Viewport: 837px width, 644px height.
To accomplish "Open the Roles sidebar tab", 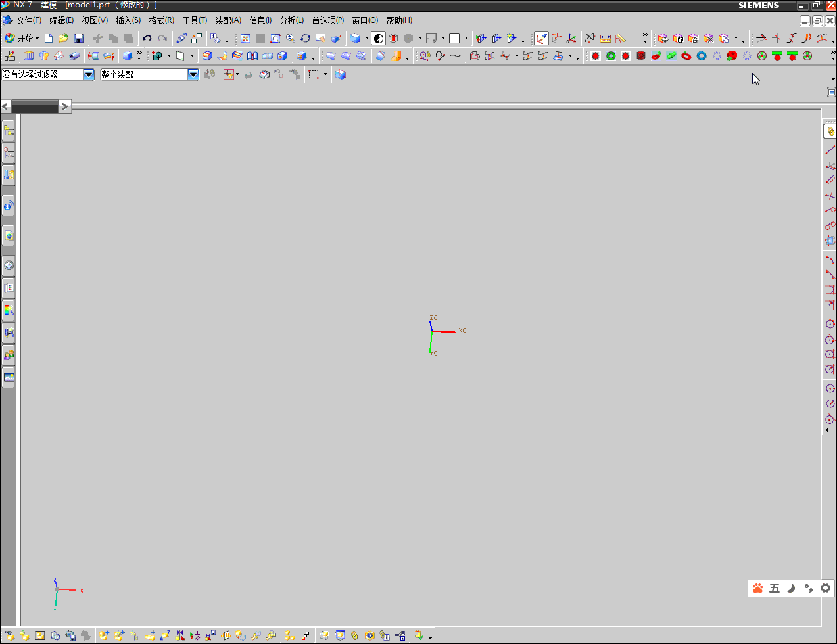I will pyautogui.click(x=9, y=355).
